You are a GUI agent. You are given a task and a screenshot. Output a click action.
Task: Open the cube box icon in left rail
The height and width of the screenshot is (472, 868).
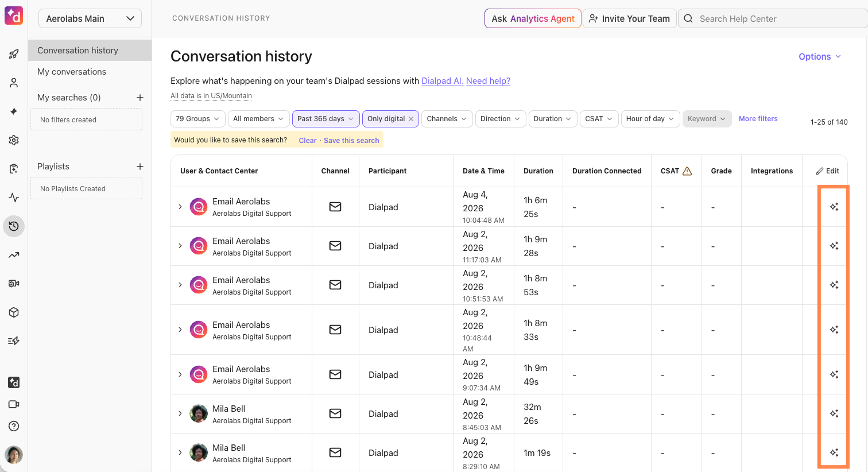point(14,312)
